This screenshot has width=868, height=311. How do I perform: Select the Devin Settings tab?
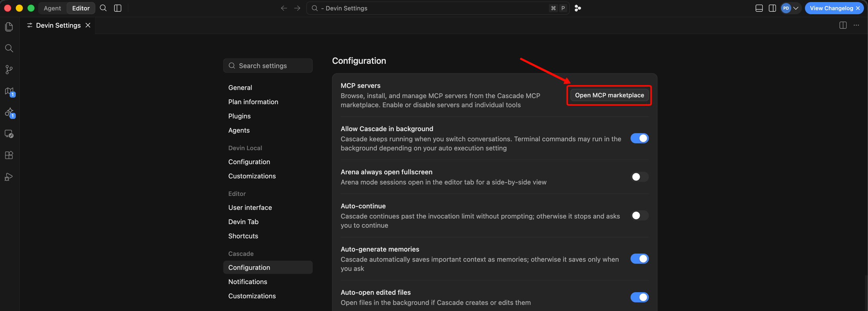click(x=58, y=25)
